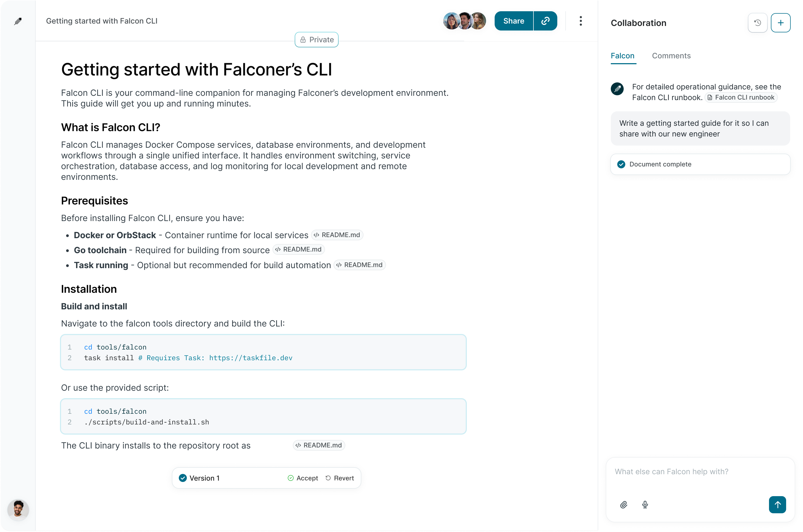
Task: Switch to the Comments tab
Action: [671, 56]
